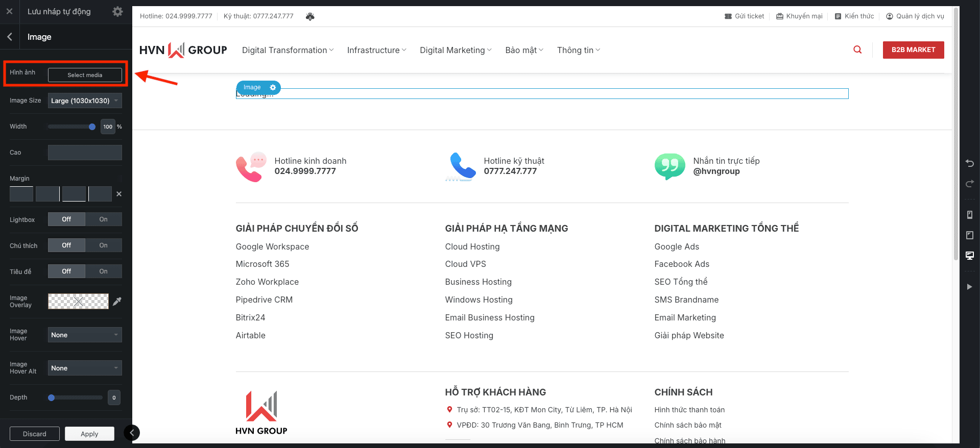980x448 pixels.
Task: Switch to desktop preview icon
Action: [969, 255]
